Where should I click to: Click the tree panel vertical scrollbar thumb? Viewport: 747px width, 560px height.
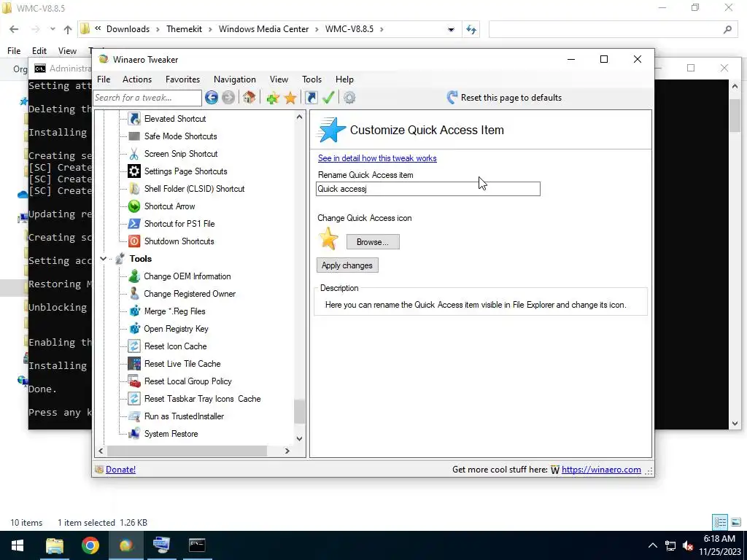coord(298,411)
